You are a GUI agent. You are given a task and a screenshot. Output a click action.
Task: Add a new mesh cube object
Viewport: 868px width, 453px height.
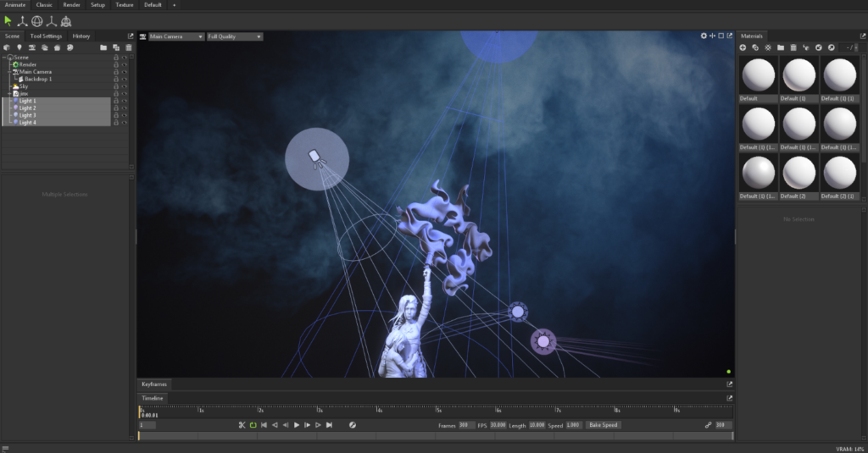point(7,47)
